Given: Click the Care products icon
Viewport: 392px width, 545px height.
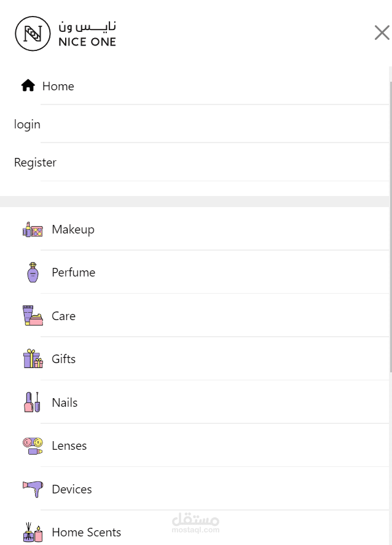Looking at the screenshot, I should [x=33, y=316].
